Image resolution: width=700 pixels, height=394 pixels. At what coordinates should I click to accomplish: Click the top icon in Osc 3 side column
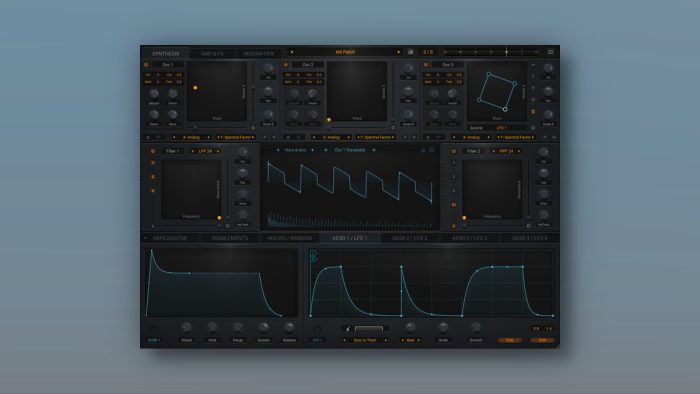[533, 65]
